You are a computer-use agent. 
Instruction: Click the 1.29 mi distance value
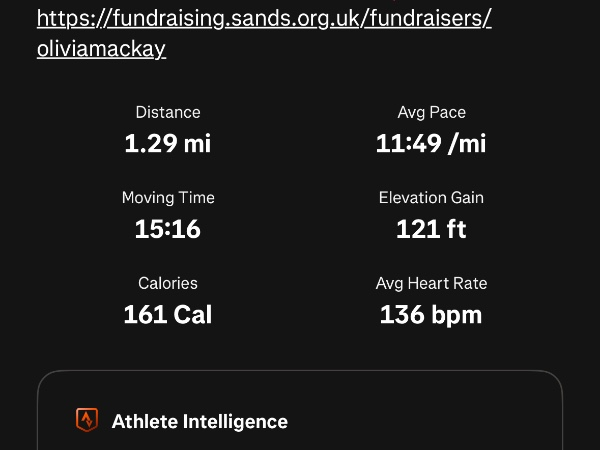pyautogui.click(x=168, y=143)
